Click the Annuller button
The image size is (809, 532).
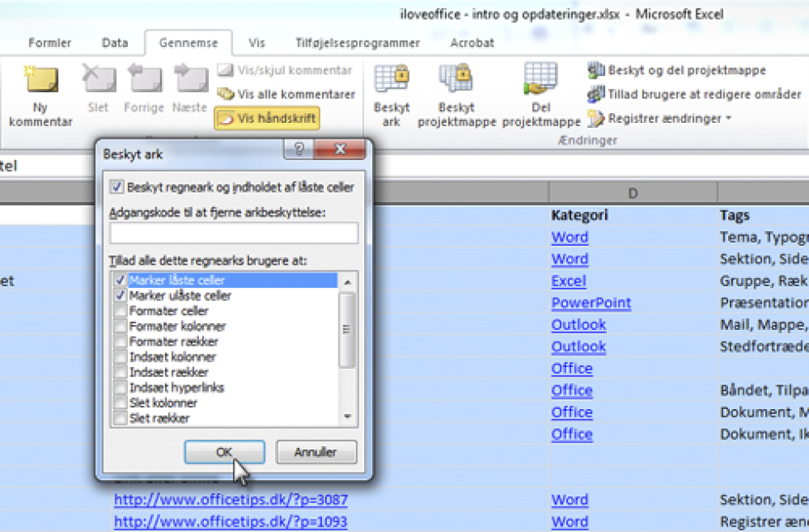pos(315,452)
